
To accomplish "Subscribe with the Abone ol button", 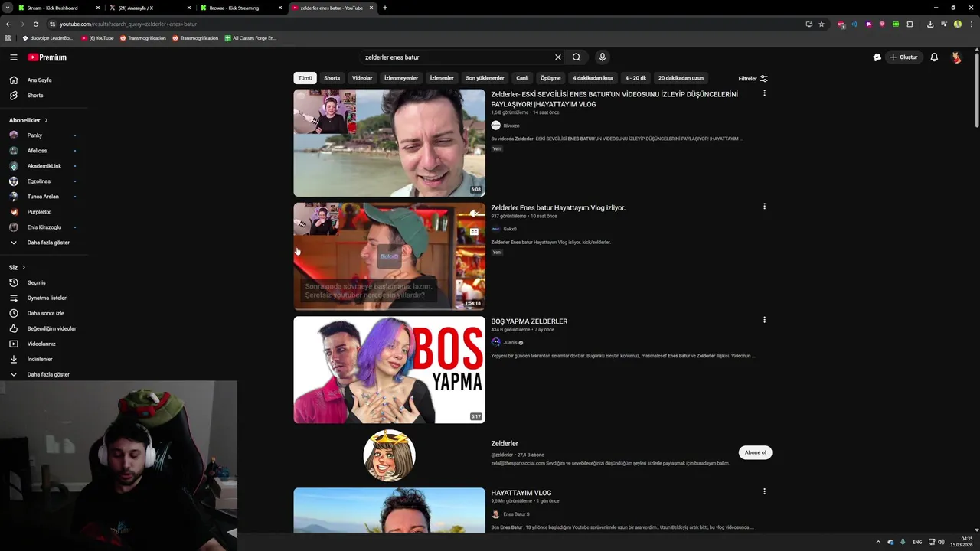I will [755, 452].
